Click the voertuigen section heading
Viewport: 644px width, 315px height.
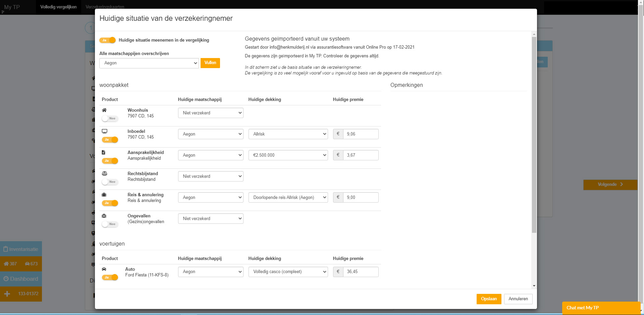(x=112, y=244)
